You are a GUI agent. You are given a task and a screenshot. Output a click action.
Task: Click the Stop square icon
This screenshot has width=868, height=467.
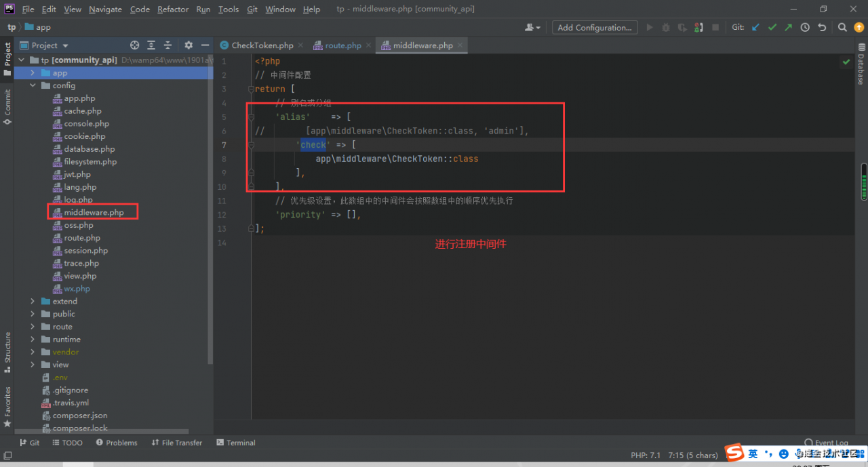point(715,27)
